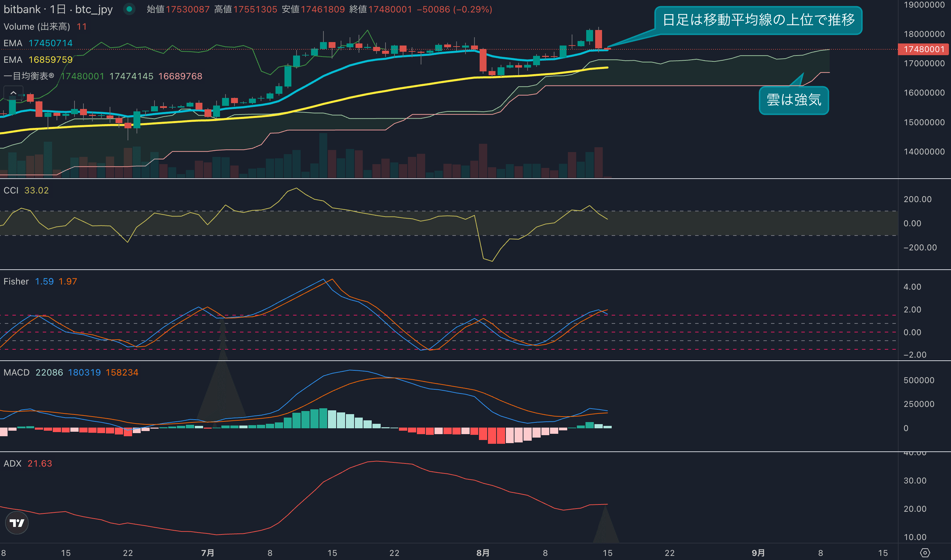Click the Fisher indicator label

pos(16,281)
